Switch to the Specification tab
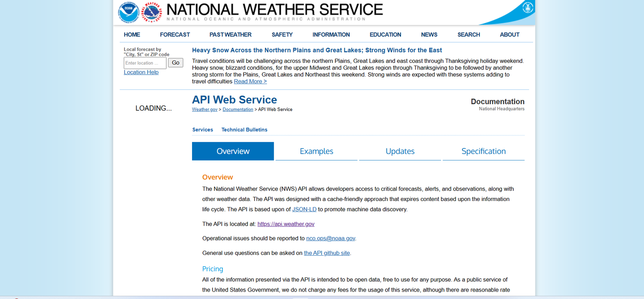This screenshot has width=644, height=299. point(484,151)
